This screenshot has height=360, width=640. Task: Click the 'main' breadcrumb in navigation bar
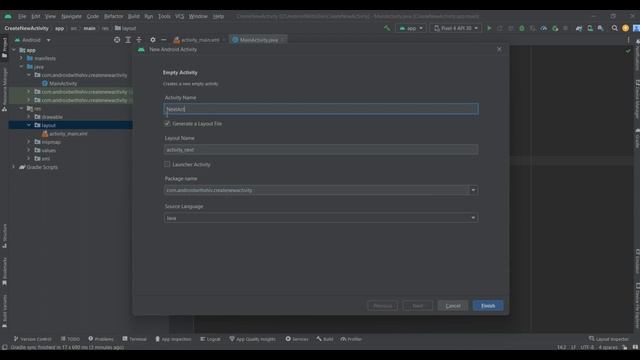tap(89, 28)
